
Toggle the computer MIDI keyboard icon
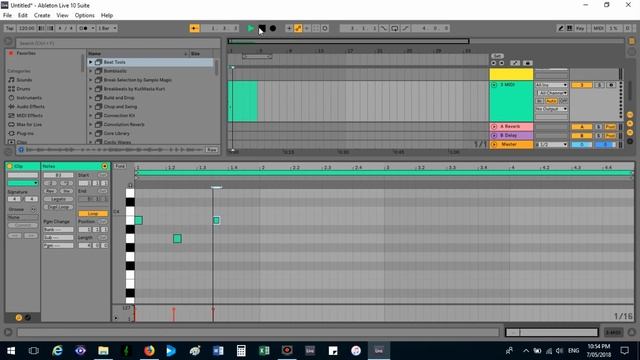click(569, 28)
